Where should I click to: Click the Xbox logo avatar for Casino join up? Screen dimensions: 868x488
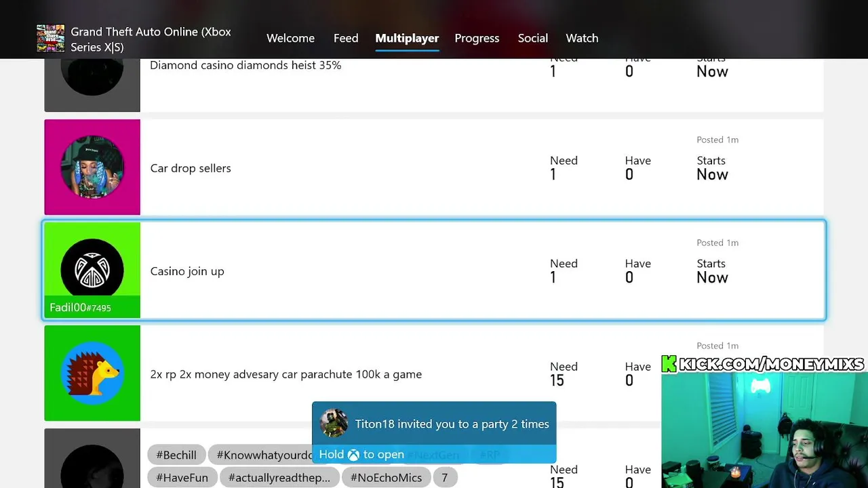(x=92, y=270)
